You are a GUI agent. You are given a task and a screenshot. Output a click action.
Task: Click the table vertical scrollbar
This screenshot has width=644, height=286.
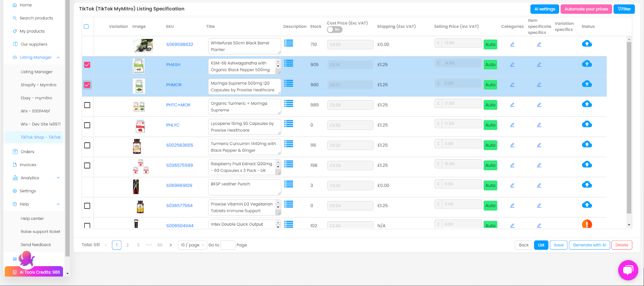tap(629, 128)
